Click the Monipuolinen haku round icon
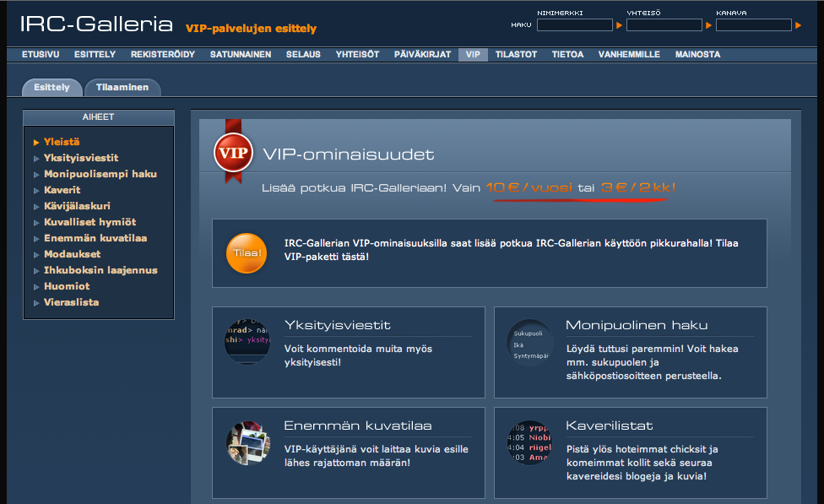This screenshot has width=824, height=504. 529,341
